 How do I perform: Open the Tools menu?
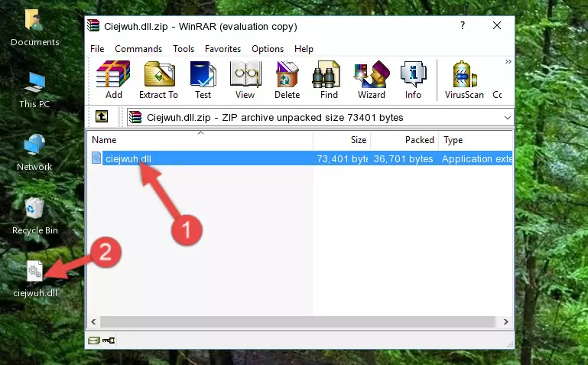point(184,49)
